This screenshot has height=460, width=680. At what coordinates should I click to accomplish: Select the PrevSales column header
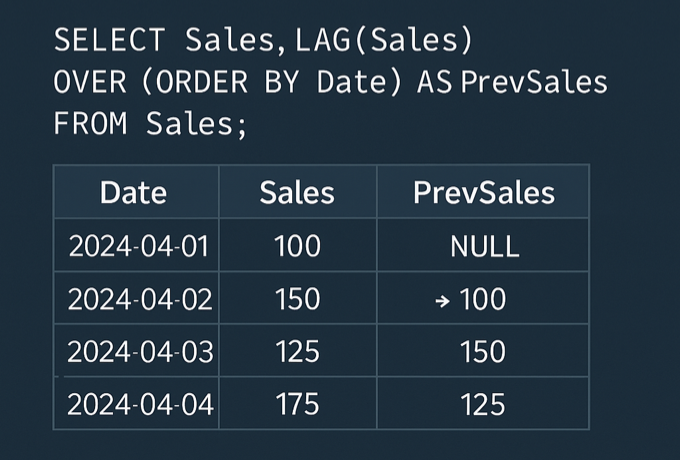(484, 192)
